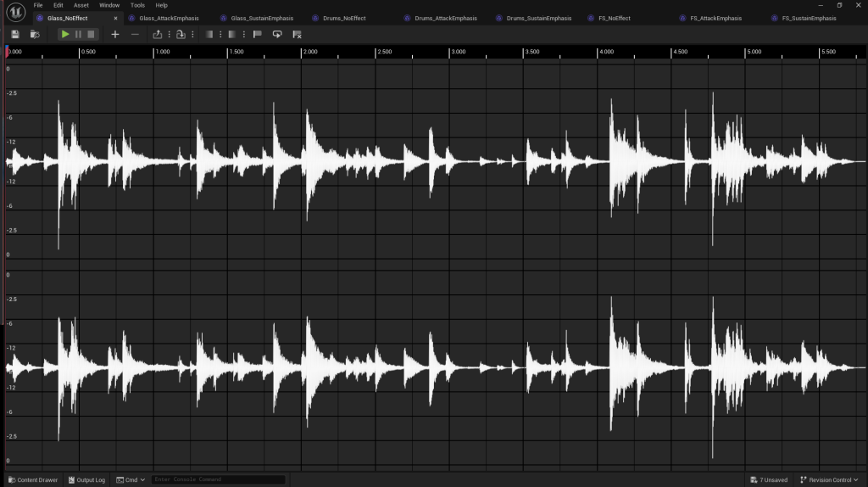868x487 pixels.
Task: Browse to asset in Content Browser
Action: point(35,34)
